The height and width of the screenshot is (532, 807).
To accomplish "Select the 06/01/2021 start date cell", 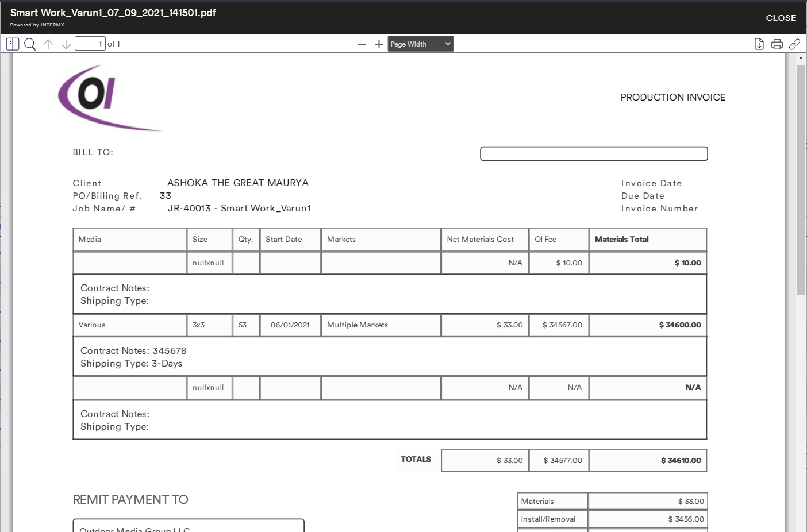I will [290, 325].
